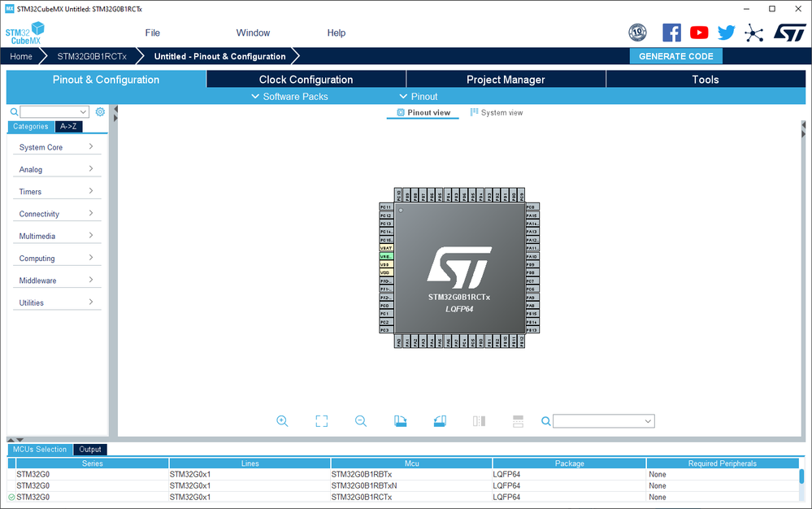This screenshot has width=812, height=509.
Task: Click the search icon in peripherals panel
Action: (x=14, y=112)
